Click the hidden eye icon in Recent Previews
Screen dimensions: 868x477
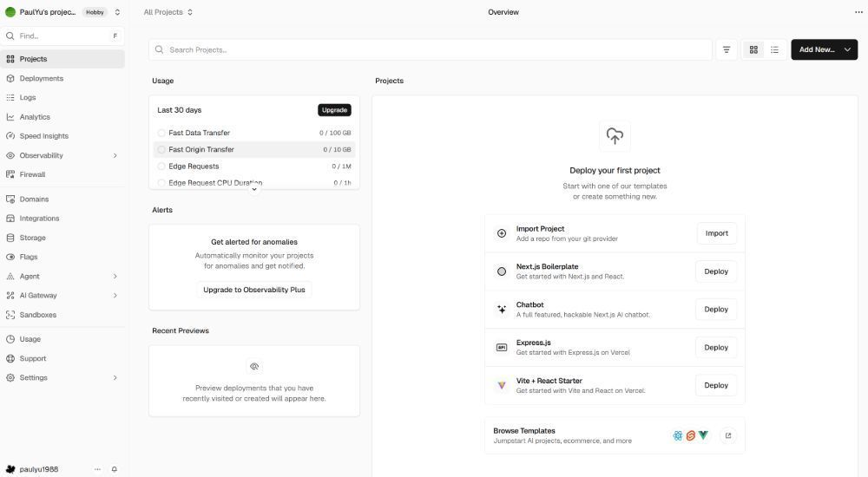[254, 366]
